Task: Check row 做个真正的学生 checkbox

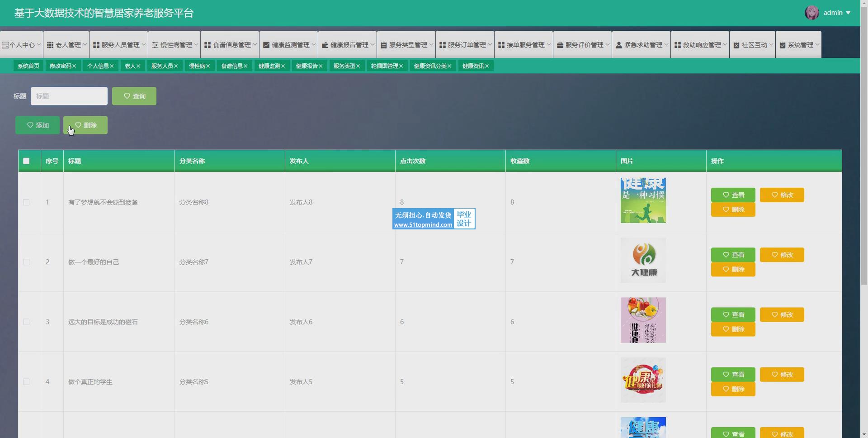Action: 26,382
